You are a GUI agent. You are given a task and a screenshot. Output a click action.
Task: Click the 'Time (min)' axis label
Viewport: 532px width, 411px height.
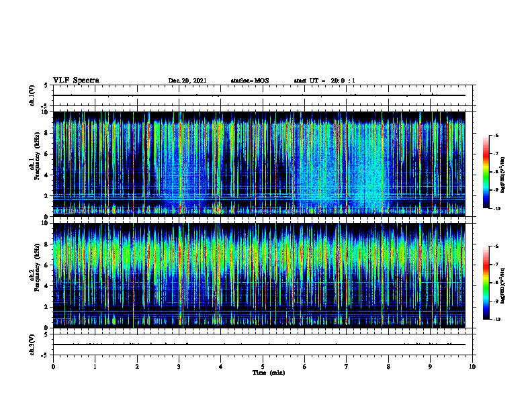pyautogui.click(x=269, y=373)
